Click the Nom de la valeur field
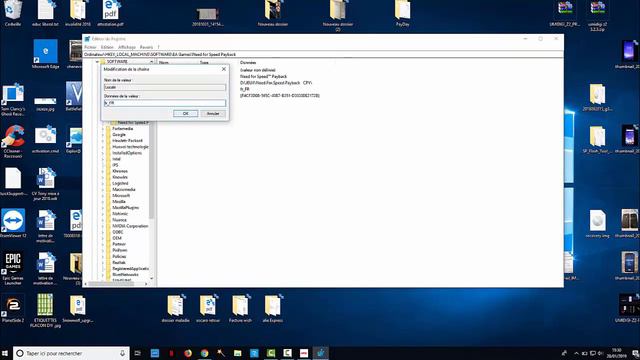The width and height of the screenshot is (640, 360). pos(165,87)
